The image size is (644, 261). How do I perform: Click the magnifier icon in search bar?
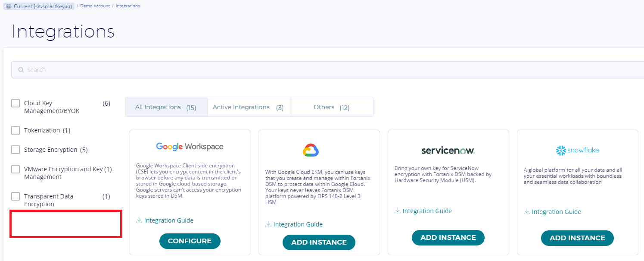coord(21,70)
